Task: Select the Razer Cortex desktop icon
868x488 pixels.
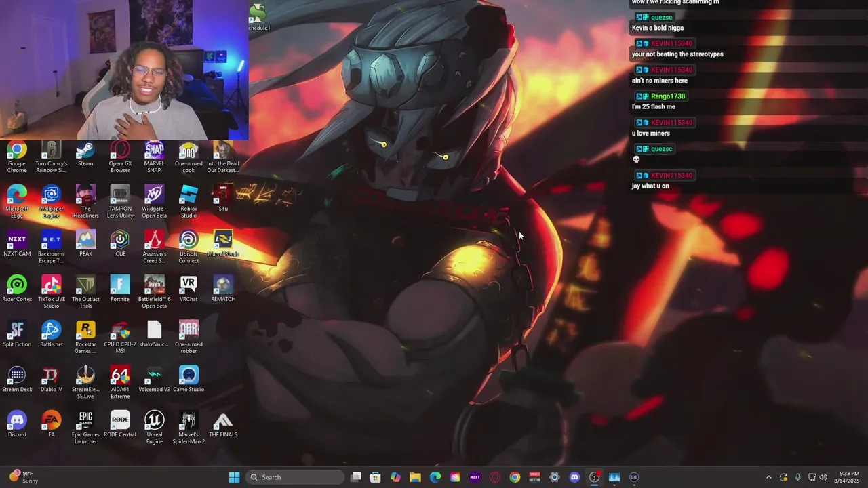Action: tap(17, 290)
